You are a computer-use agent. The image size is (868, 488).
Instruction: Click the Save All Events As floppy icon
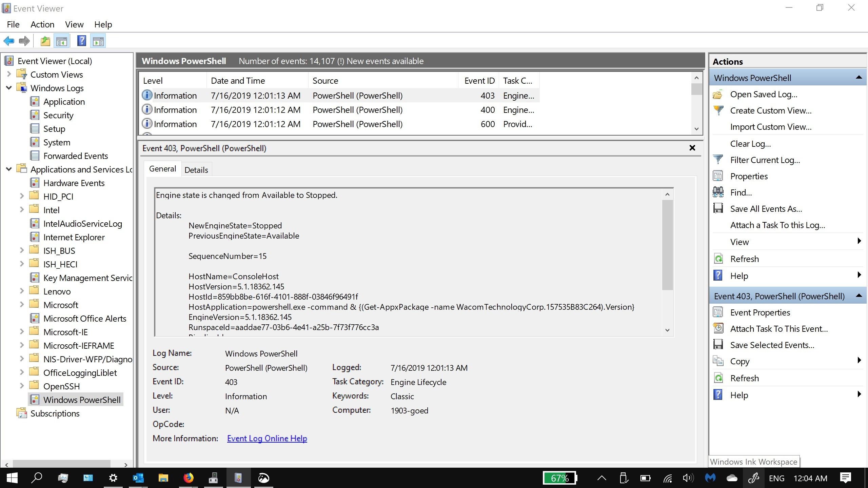(x=718, y=209)
